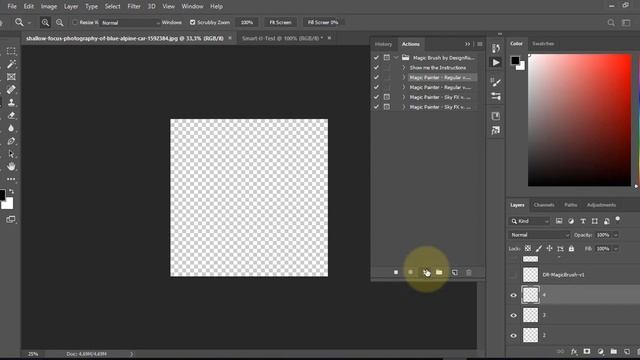Select the Eraser tool

click(11, 116)
